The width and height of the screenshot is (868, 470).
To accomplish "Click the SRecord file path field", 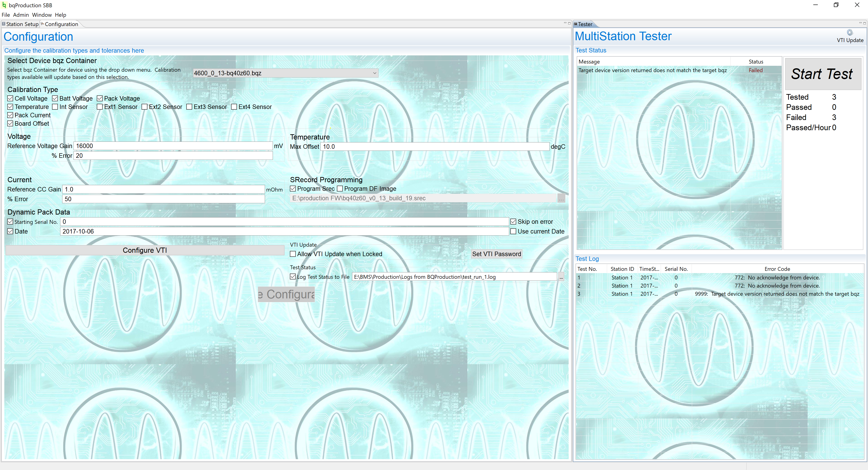I will [423, 198].
